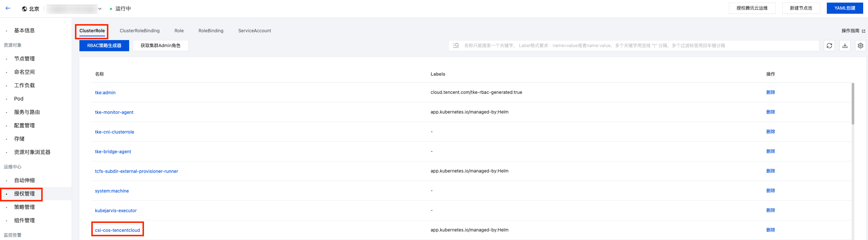Click 授权腾讯云运维 button
The height and width of the screenshot is (240, 868).
pyautogui.click(x=752, y=8)
